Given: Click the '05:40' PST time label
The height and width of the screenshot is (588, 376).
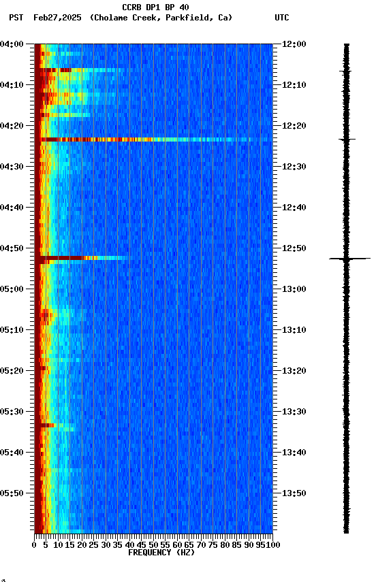Looking at the screenshot, I should 12,453.
